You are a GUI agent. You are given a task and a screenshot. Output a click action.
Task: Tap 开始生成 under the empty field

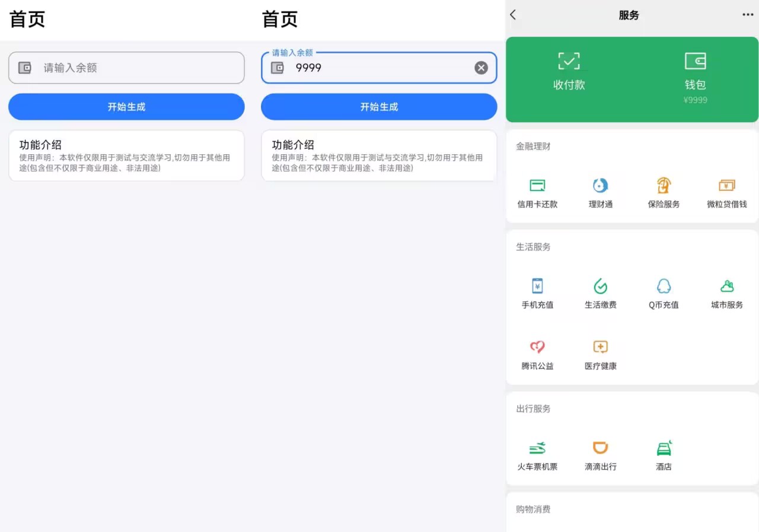pyautogui.click(x=126, y=107)
